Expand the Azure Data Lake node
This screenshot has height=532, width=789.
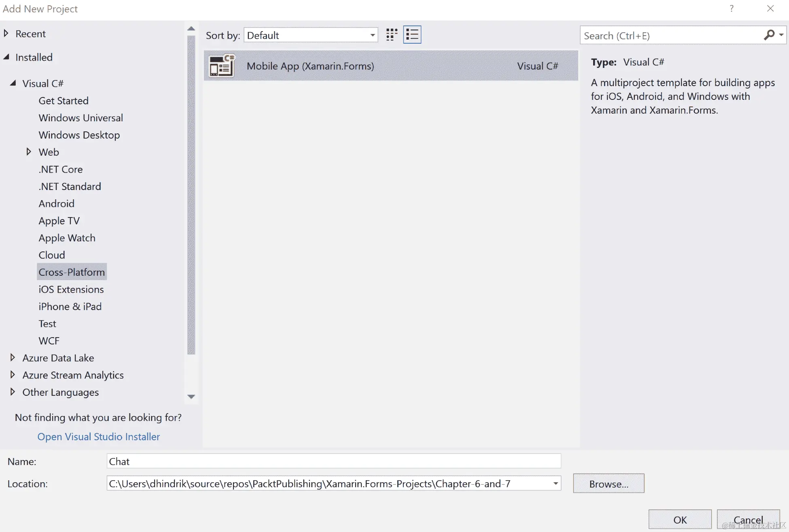[13, 357]
